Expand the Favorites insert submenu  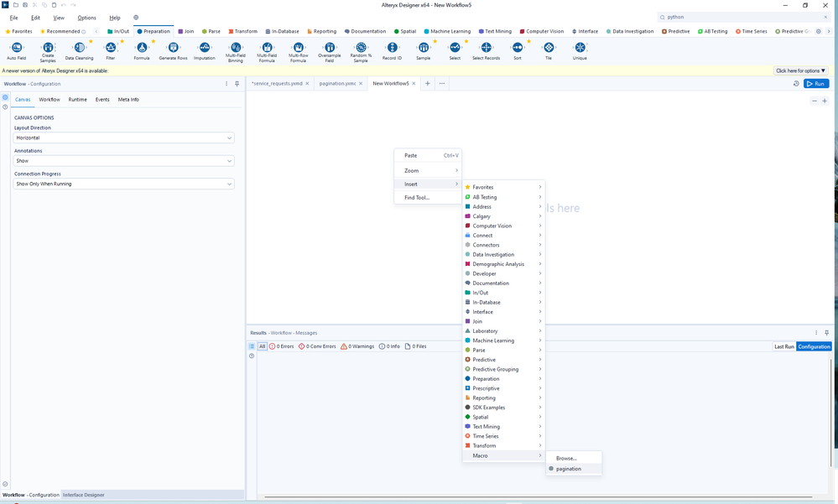pyautogui.click(x=503, y=187)
